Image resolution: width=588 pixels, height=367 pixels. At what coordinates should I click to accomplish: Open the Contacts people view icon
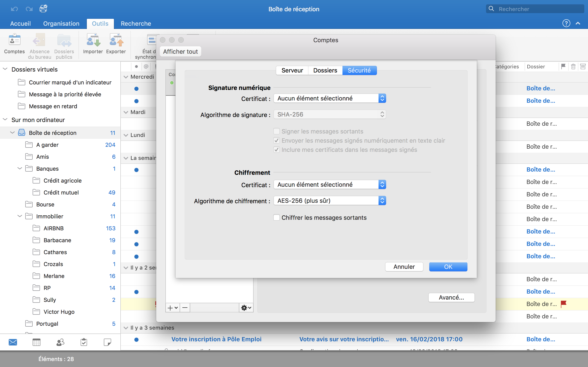tap(60, 342)
